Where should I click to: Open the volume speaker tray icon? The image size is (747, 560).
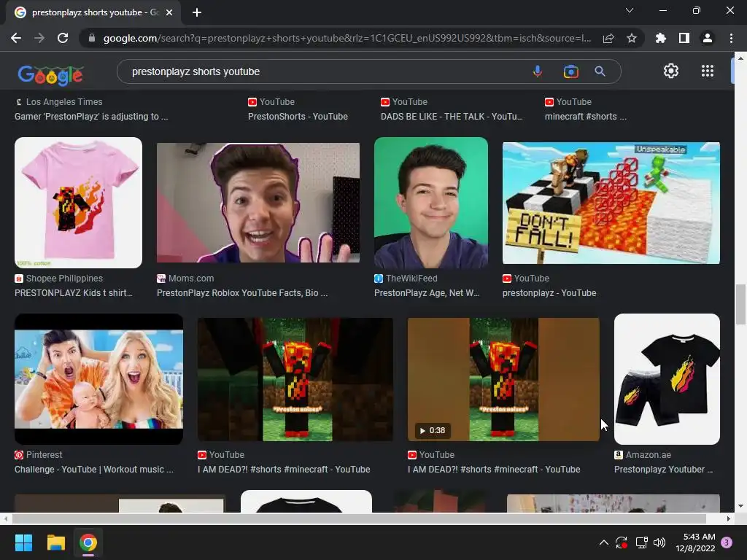659,542
